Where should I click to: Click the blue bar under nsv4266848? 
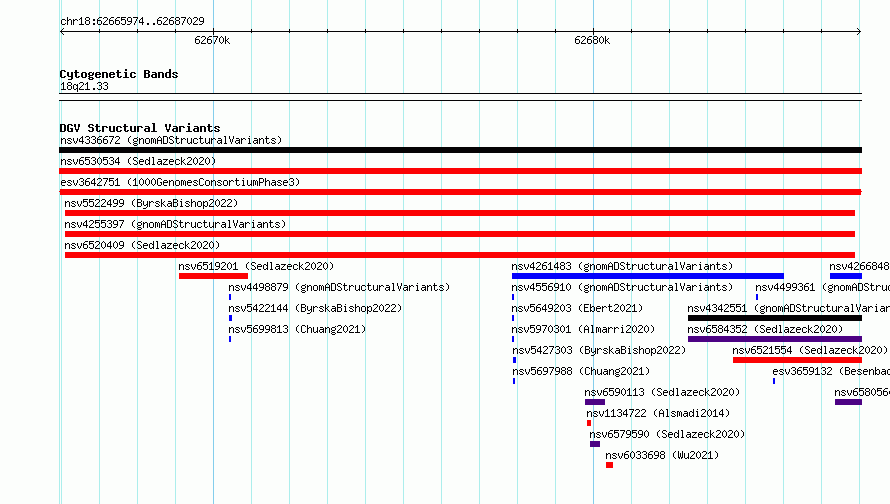(846, 276)
